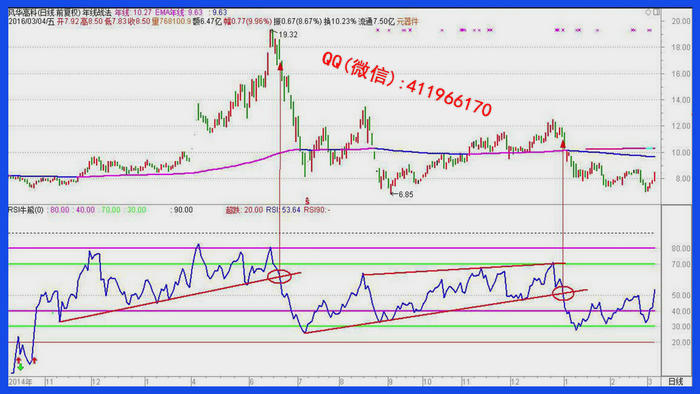Click the 元器件 sector link in header
This screenshot has height=394, width=700.
(408, 21)
